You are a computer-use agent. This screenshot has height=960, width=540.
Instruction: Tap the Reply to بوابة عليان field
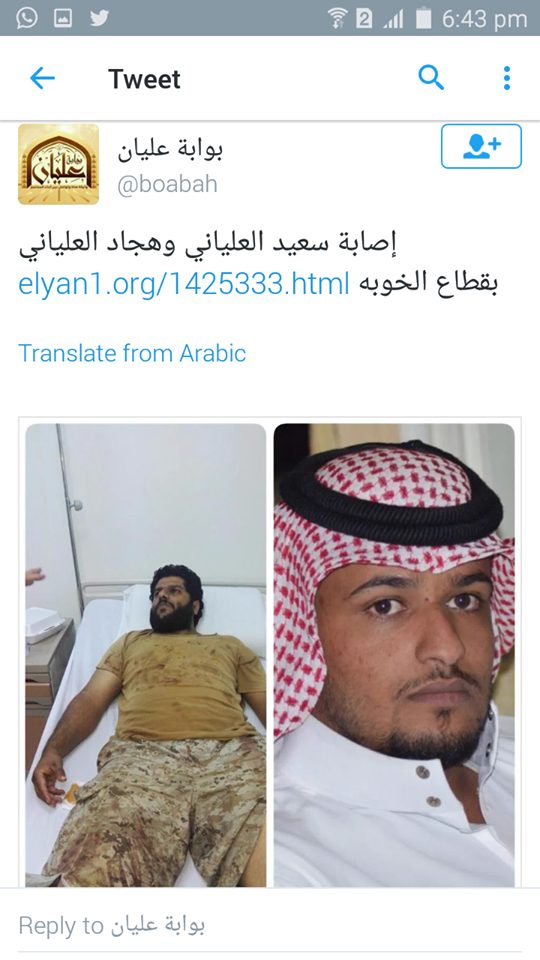[270, 925]
